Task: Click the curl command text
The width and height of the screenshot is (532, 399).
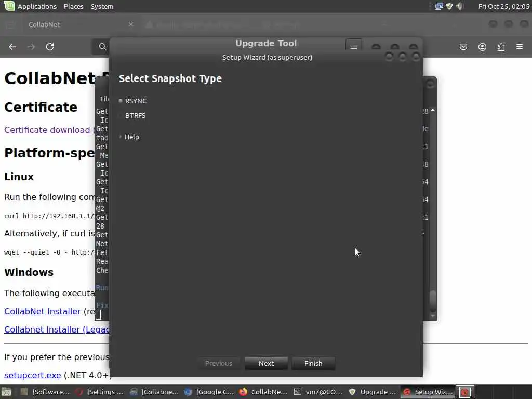Action: click(49, 216)
